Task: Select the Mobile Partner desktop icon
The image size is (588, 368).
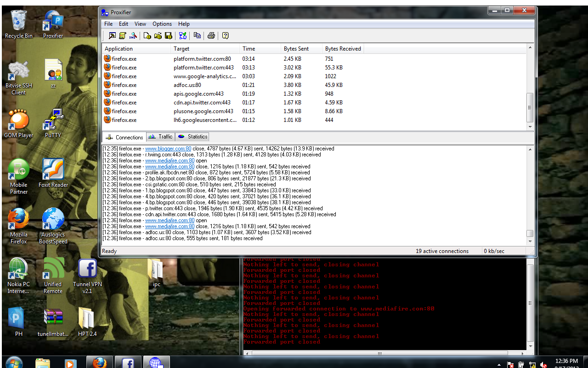Action: [x=19, y=177]
